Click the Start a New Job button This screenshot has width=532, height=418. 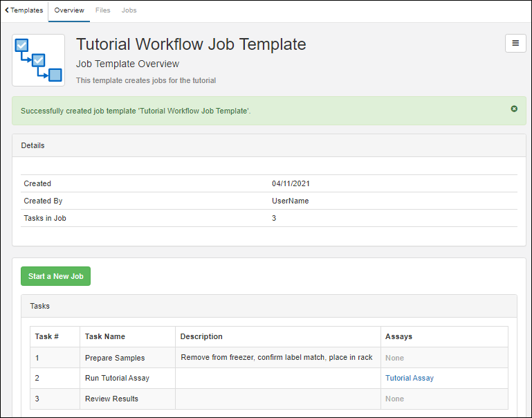(x=55, y=276)
